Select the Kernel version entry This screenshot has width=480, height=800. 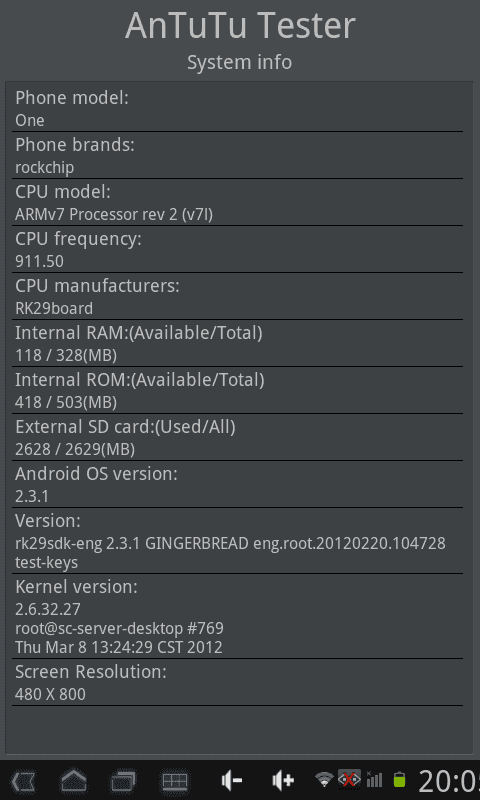click(x=237, y=616)
